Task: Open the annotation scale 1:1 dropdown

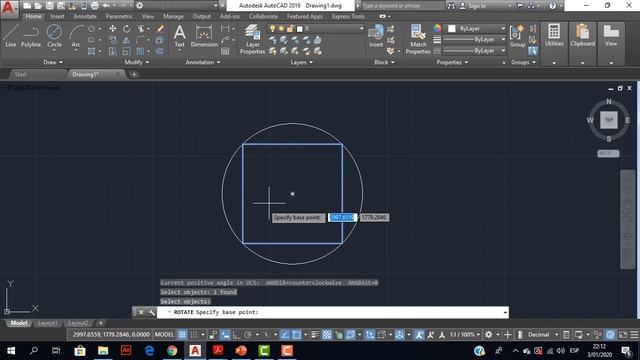Action: tap(464, 335)
